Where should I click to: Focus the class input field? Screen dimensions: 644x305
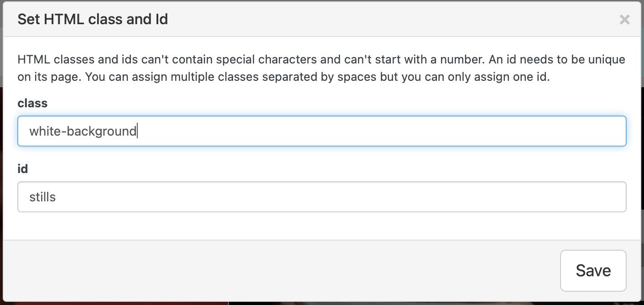click(x=322, y=131)
